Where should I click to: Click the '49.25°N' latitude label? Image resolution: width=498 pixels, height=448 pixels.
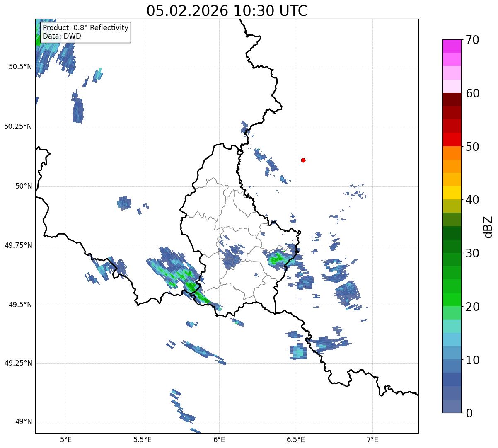tap(18, 363)
